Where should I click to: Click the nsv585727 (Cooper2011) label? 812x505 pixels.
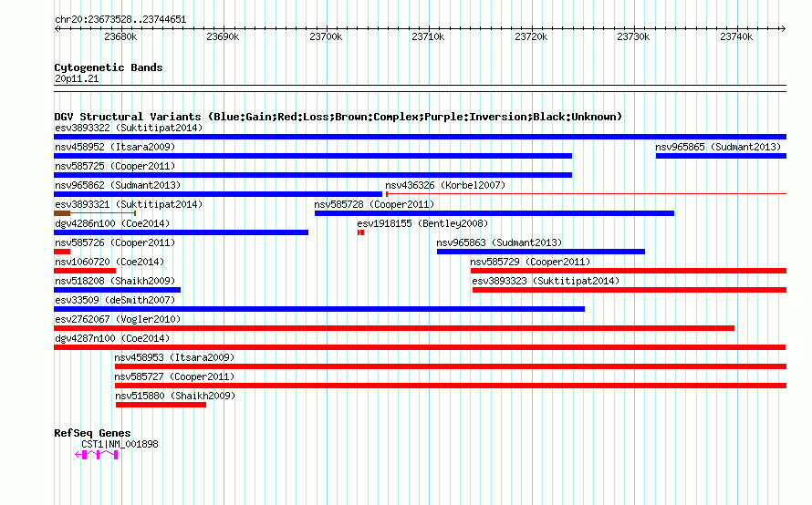click(174, 376)
